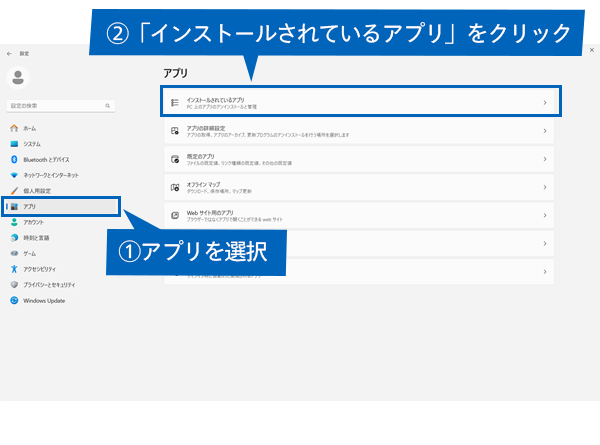Click the user profile avatar

[x=20, y=77]
